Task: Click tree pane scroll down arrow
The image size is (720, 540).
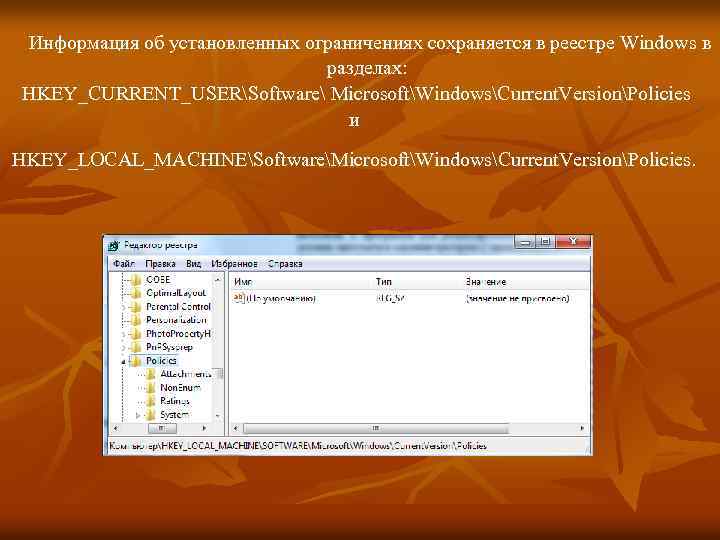Action: [218, 416]
